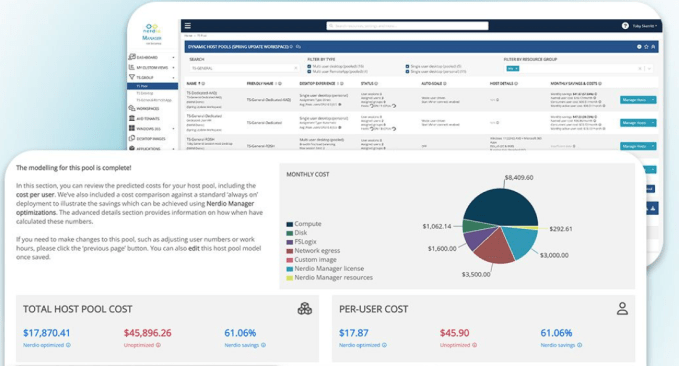The width and height of the screenshot is (679, 366).
Task: Open the TS Desktop sidebar item
Action: tap(145, 93)
